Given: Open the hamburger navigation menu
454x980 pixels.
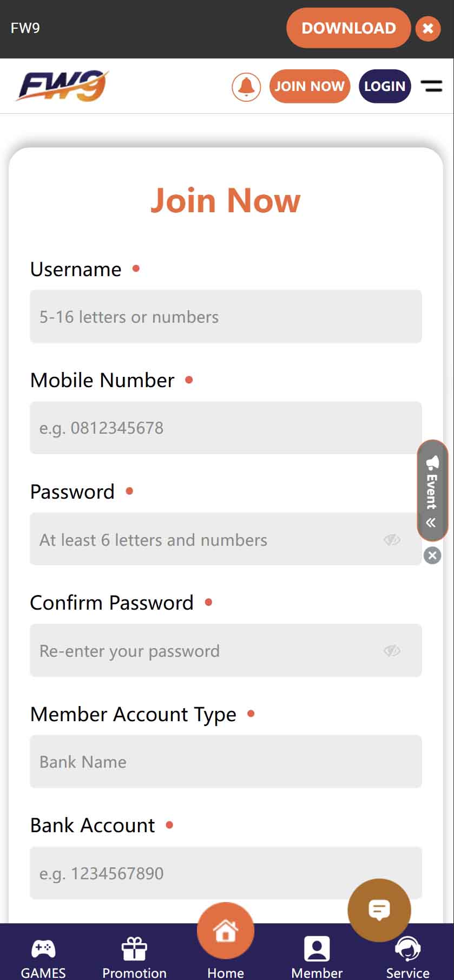Looking at the screenshot, I should tap(432, 86).
